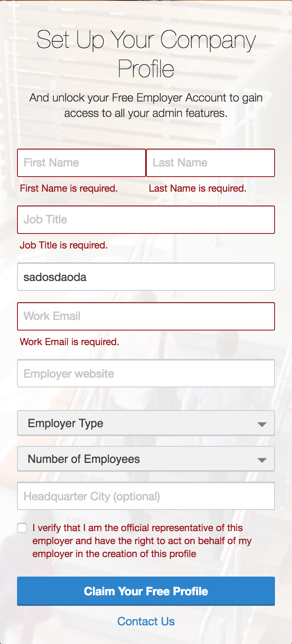Select the Employer website input box
Screen dimensions: 292x644
point(146,373)
